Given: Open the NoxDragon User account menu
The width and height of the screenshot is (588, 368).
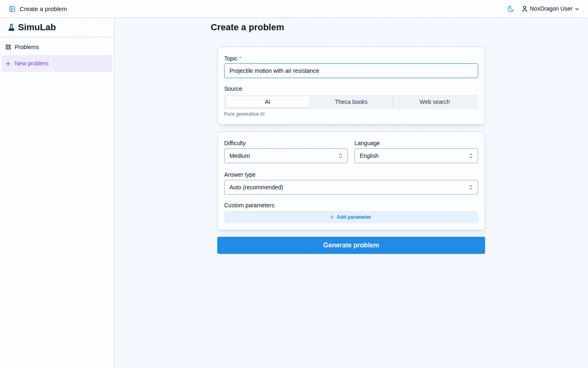Looking at the screenshot, I should (x=550, y=9).
